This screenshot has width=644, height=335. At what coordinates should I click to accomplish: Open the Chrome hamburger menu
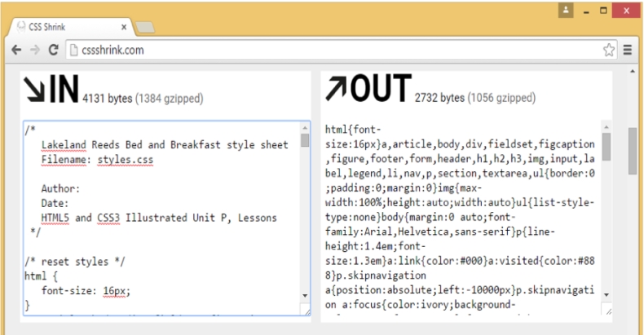(628, 50)
